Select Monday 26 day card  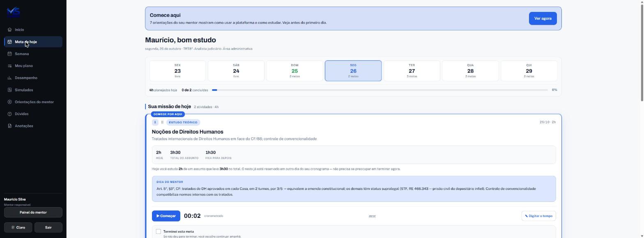pyautogui.click(x=353, y=71)
